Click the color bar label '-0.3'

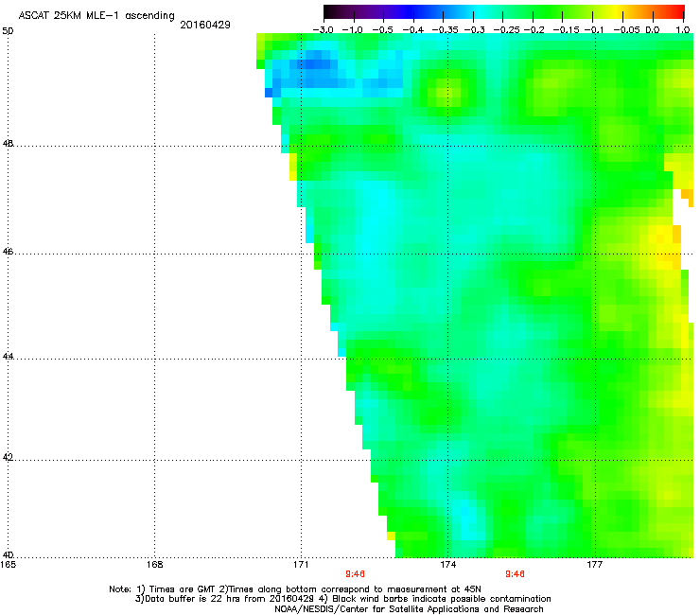click(474, 30)
